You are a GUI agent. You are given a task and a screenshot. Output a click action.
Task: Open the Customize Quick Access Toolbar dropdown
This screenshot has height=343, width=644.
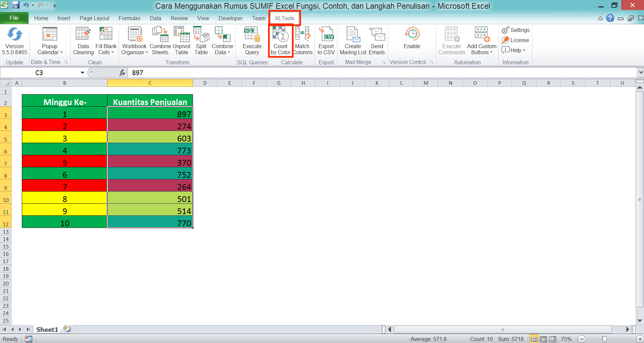tap(55, 6)
